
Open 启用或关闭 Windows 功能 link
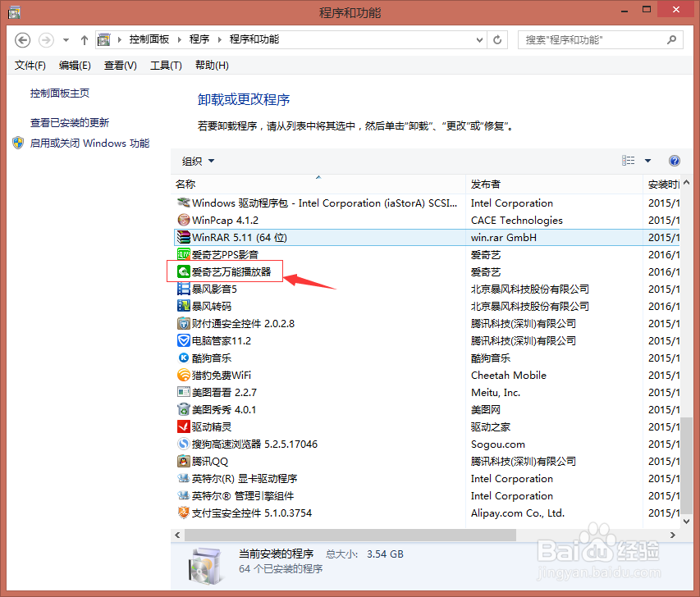[89, 144]
